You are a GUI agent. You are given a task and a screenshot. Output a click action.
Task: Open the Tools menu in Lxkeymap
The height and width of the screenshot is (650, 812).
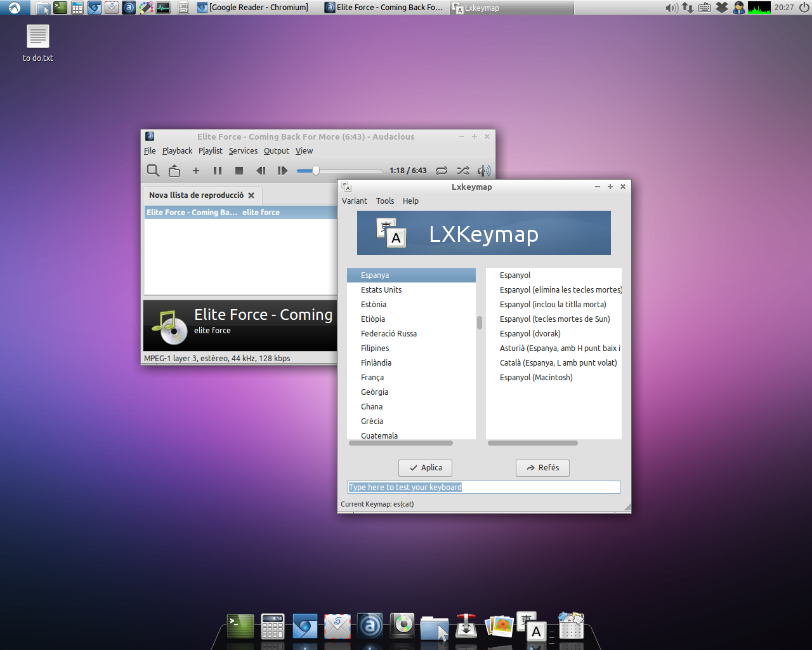(x=385, y=201)
